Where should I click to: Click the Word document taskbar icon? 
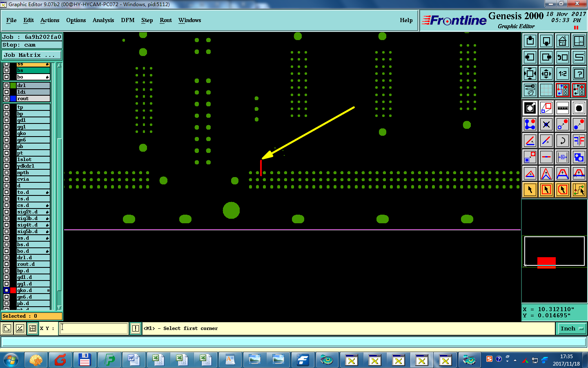click(134, 360)
